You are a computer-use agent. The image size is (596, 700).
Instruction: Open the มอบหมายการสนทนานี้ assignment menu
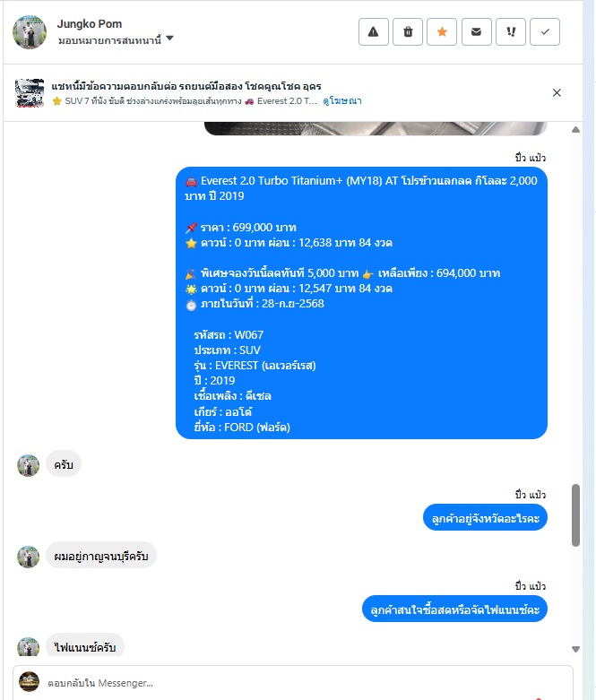[x=116, y=40]
